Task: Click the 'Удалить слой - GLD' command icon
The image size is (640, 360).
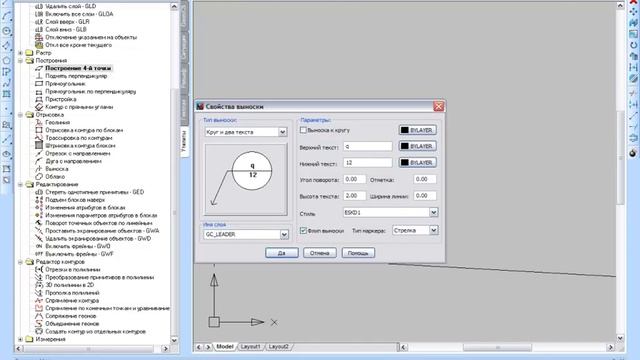Action: (39, 7)
